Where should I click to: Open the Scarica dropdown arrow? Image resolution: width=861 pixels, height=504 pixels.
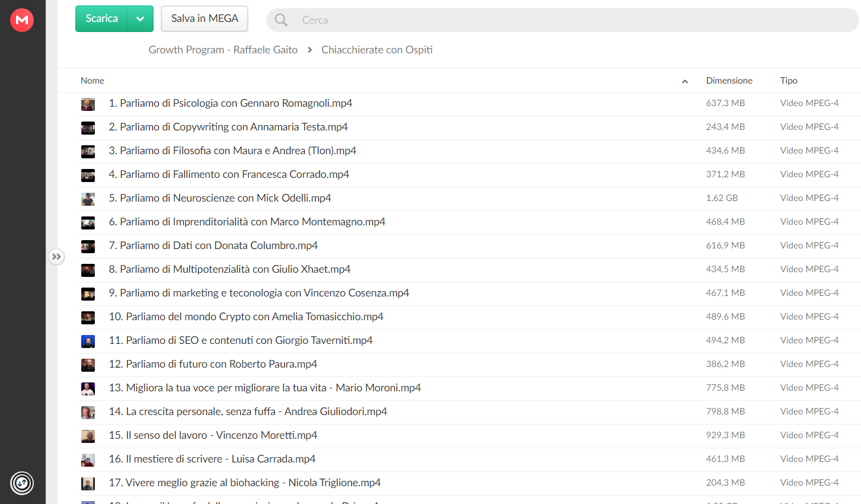pyautogui.click(x=141, y=18)
